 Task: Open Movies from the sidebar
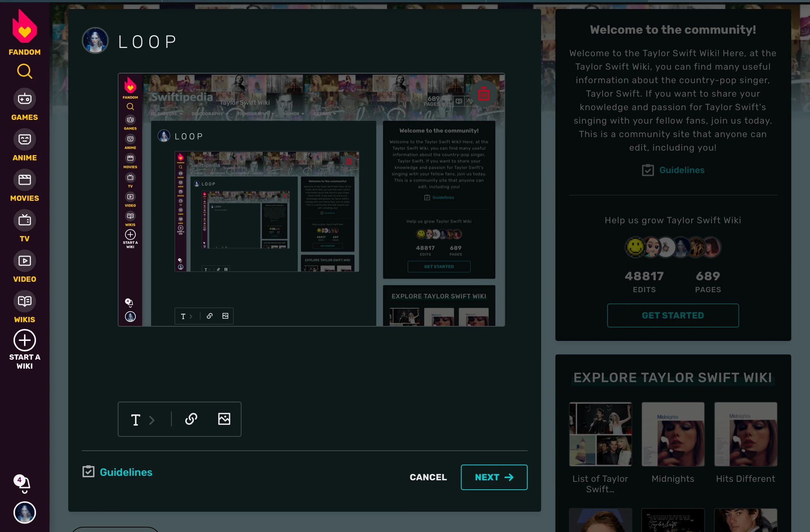pos(24,180)
